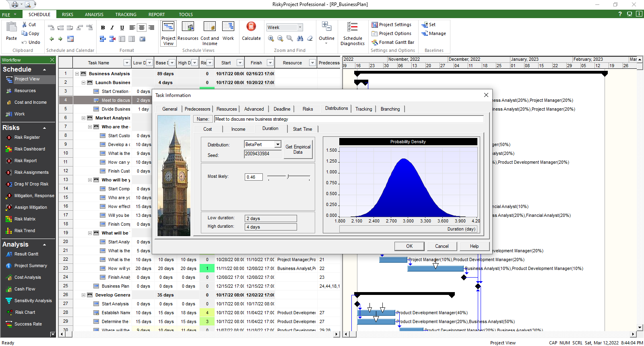This screenshot has height=346, width=644.
Task: Undo the last action
Action: click(31, 42)
